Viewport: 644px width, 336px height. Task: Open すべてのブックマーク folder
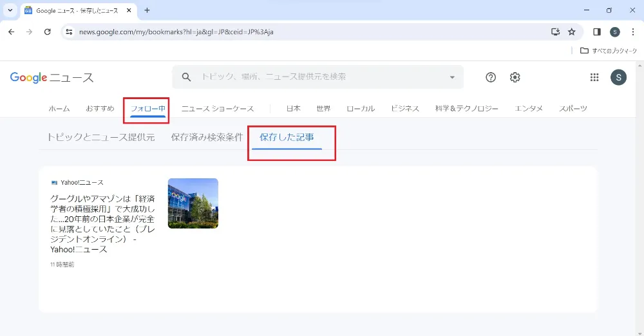(609, 50)
